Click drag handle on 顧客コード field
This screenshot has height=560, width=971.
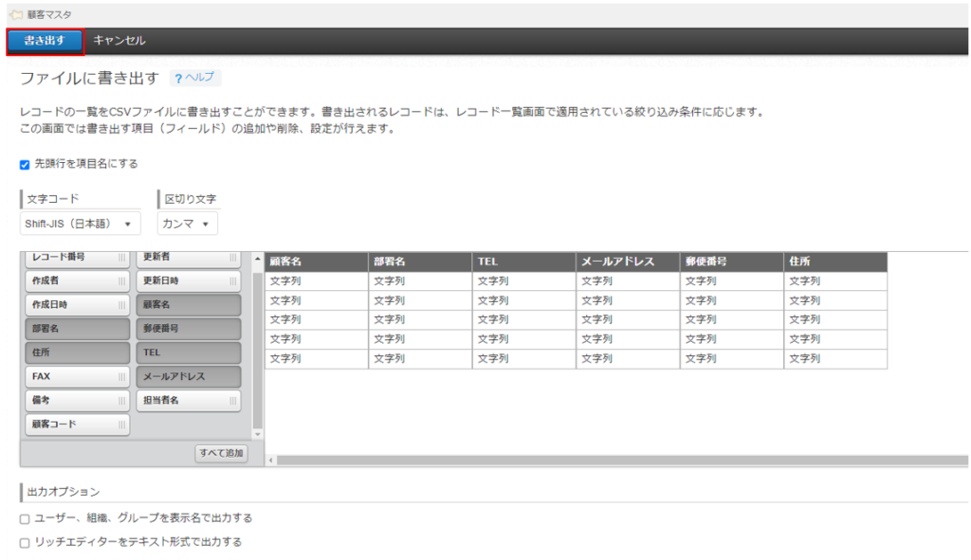[121, 425]
